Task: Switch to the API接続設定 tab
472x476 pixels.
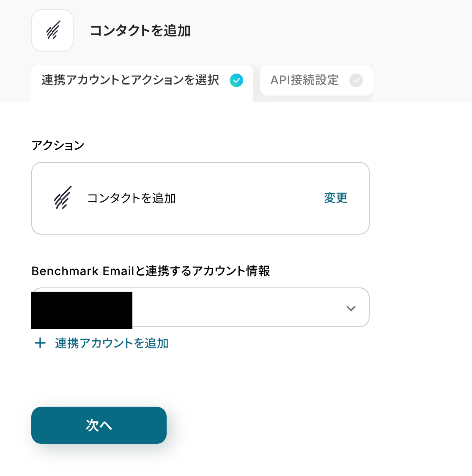Action: [x=305, y=80]
